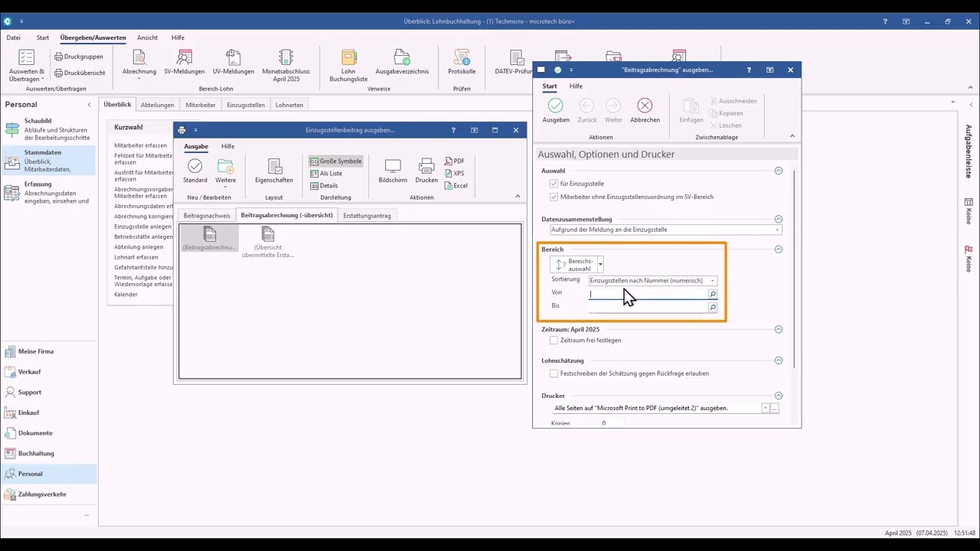Image resolution: width=980 pixels, height=551 pixels.
Task: Select the Beitragsabrechnung layout thumbnail
Action: coord(210,238)
